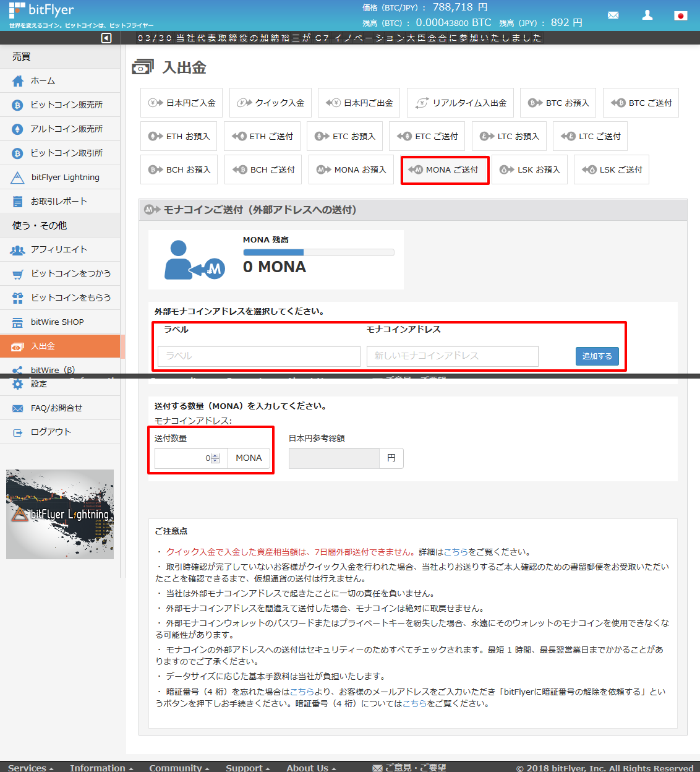The height and width of the screenshot is (772, 700).
Task: Click the アフィリエイト people icon
Action: tap(17, 250)
